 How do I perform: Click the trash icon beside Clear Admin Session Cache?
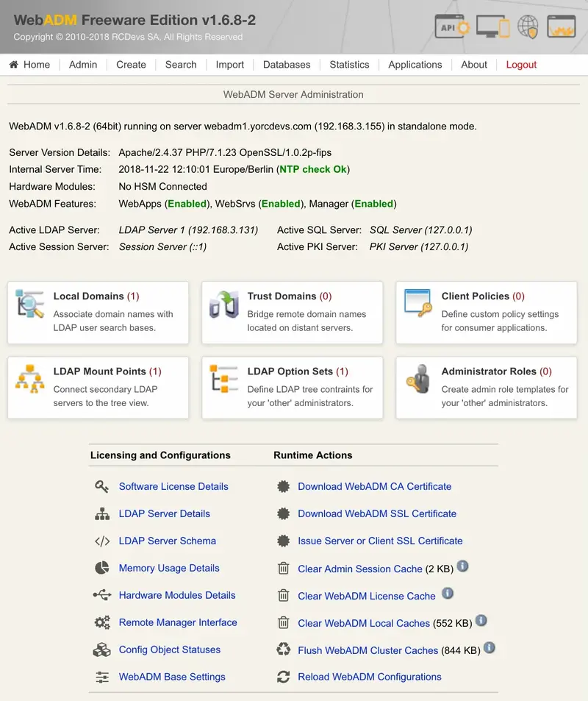[283, 568]
